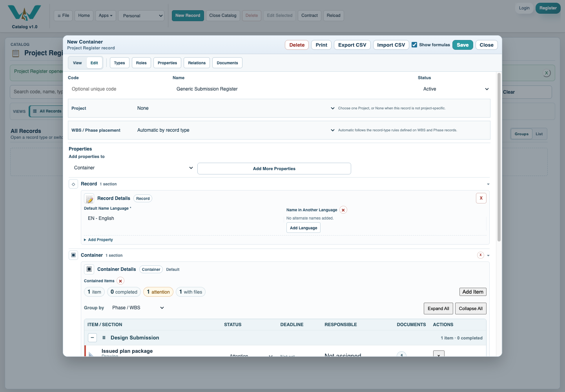Open the Status dropdown set to Active

point(455,89)
